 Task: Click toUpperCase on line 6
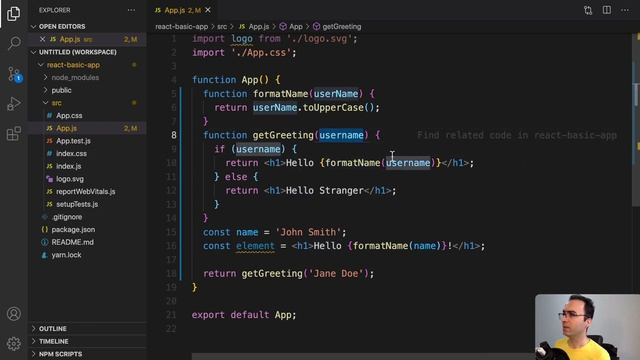tap(333, 108)
